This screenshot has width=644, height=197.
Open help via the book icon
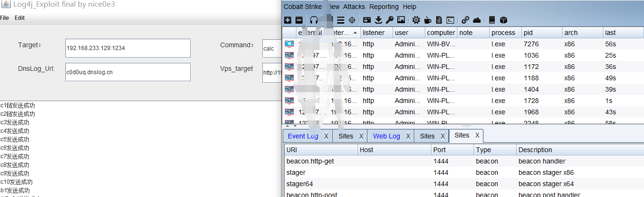pos(492,20)
